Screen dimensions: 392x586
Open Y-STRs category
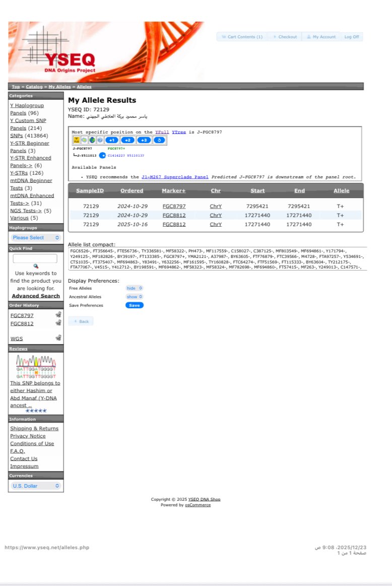[19, 173]
